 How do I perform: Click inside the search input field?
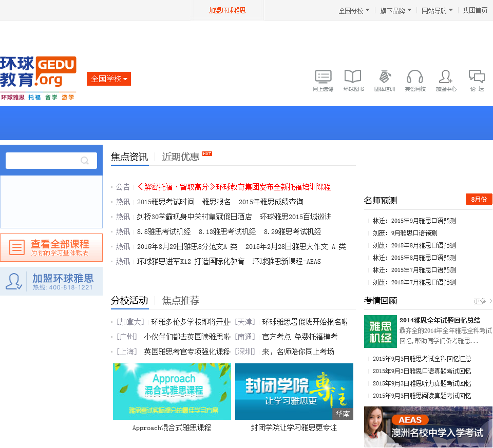point(51,161)
